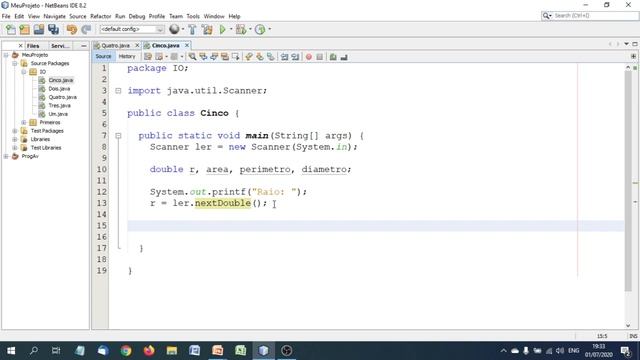640x360 pixels.
Task: Expand the Primeiros package node
Action: (24, 122)
